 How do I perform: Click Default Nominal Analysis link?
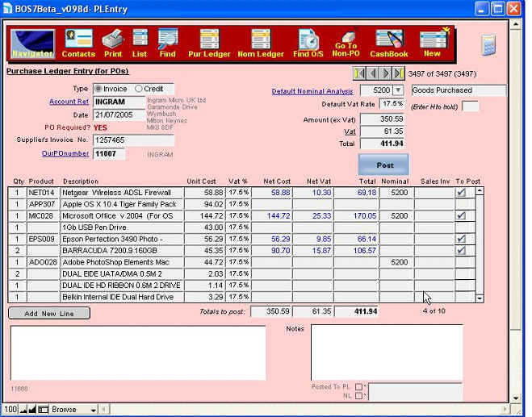pos(312,91)
